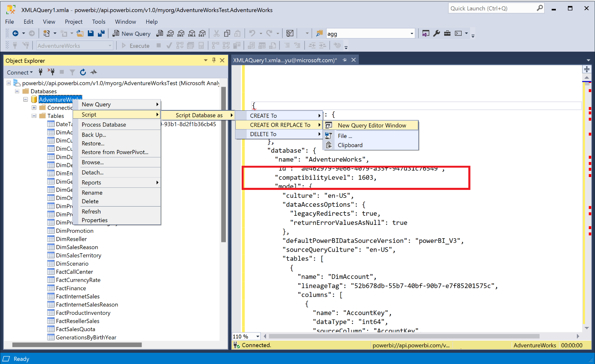The image size is (595, 364).
Task: Create a new DAX query
Action: pos(202,33)
